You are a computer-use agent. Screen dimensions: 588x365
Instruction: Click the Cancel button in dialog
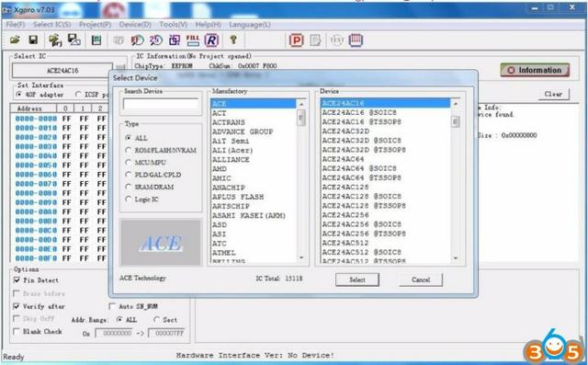[x=421, y=279]
